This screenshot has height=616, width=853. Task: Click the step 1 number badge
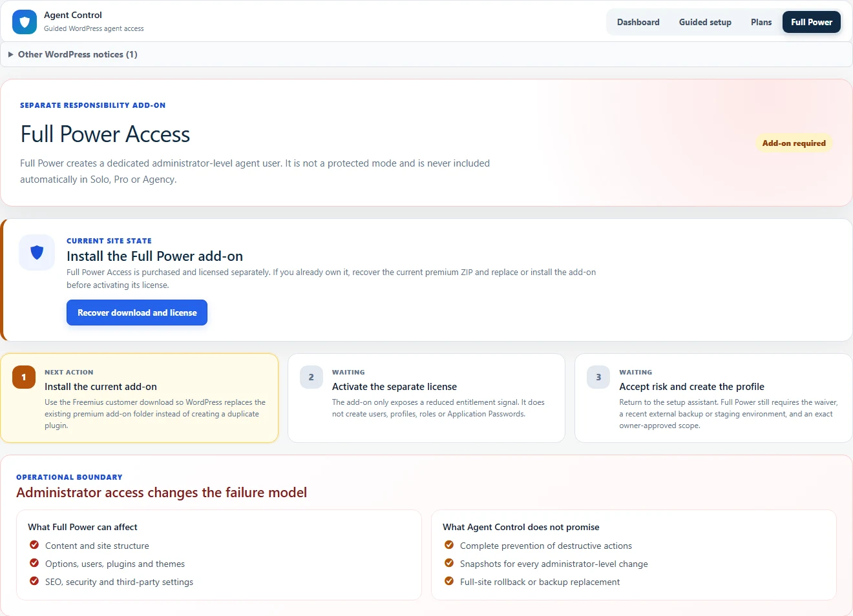coord(24,377)
